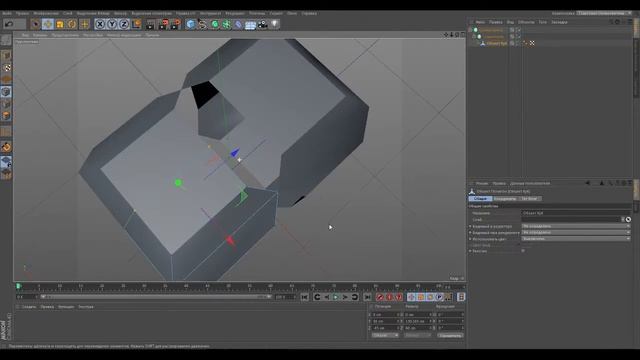
Task: Click the Deformer icon
Action: coord(238,24)
